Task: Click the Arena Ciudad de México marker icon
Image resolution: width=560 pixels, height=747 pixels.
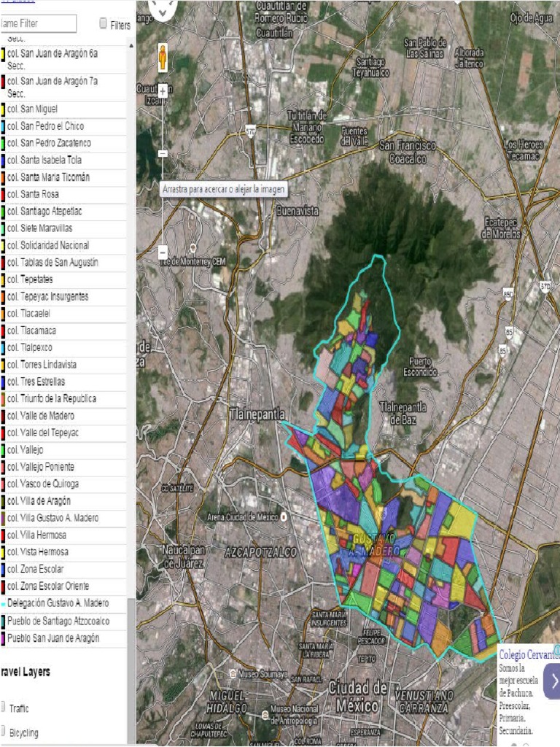Action: pos(284,516)
